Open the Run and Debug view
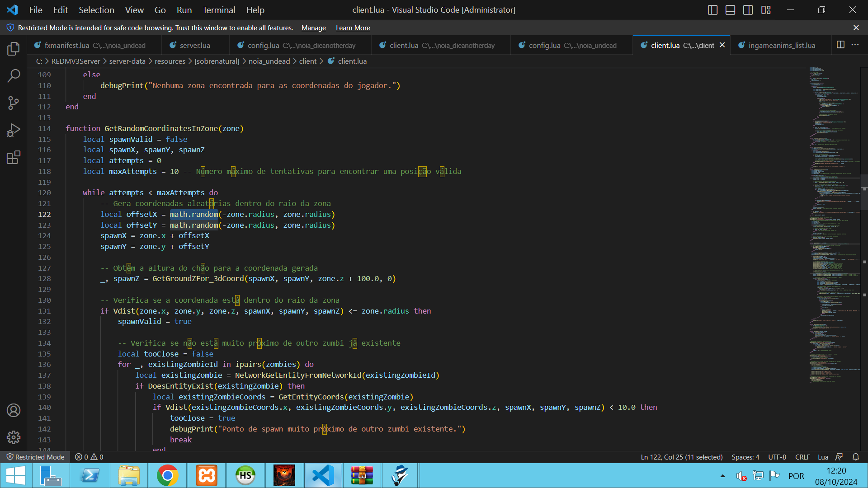Screen dimensions: 868x488 click(x=14, y=130)
